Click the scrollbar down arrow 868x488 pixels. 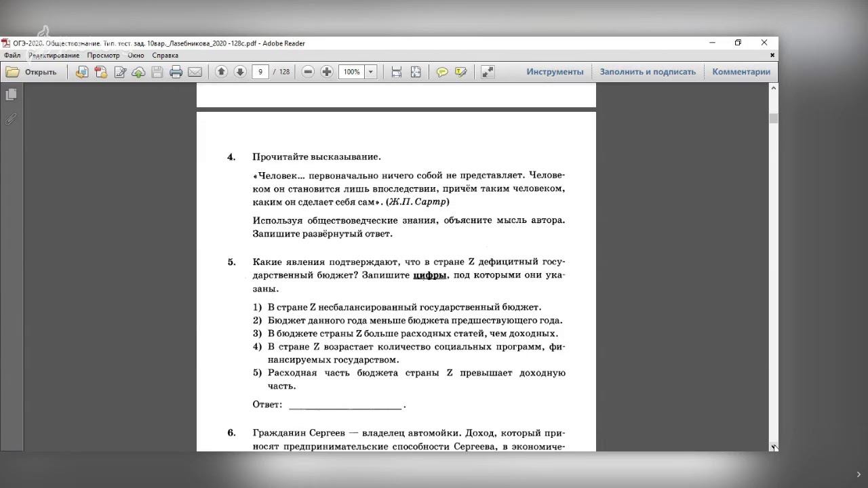tap(774, 447)
